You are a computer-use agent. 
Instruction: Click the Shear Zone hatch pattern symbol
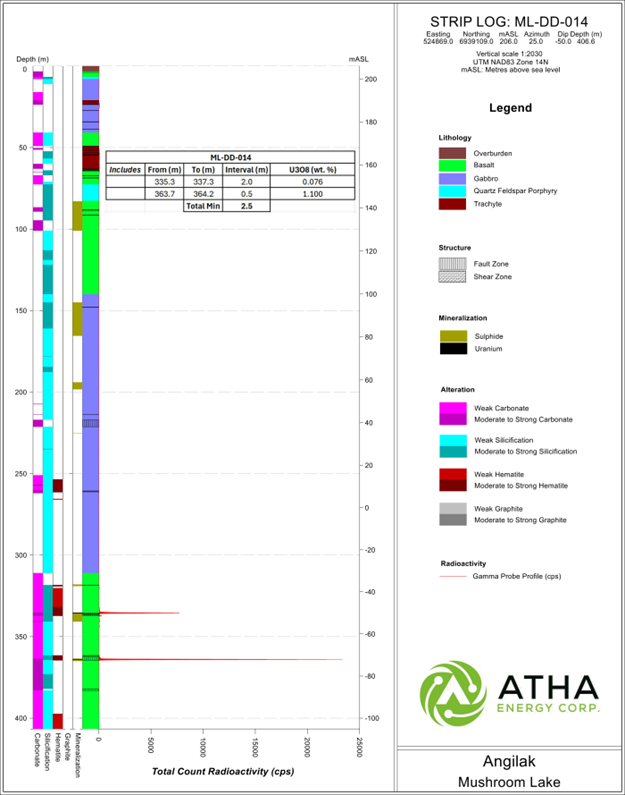point(452,276)
